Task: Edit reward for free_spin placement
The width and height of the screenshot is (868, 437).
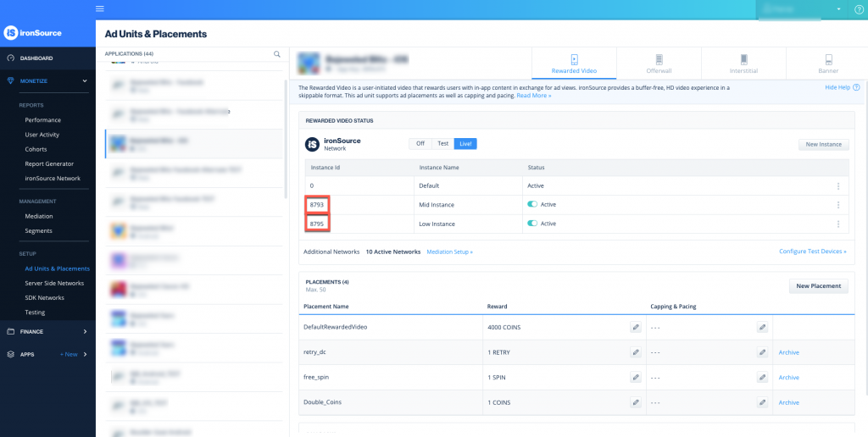Action: click(x=636, y=377)
